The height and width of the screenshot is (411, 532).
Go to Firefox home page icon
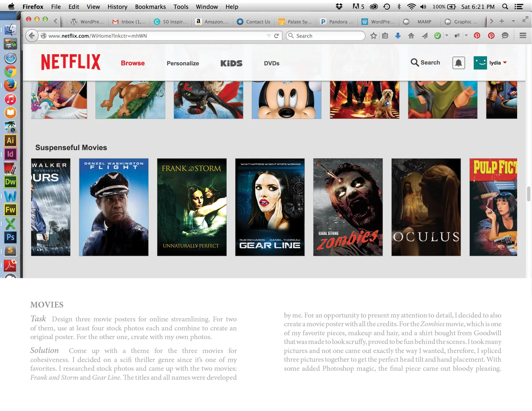(411, 36)
